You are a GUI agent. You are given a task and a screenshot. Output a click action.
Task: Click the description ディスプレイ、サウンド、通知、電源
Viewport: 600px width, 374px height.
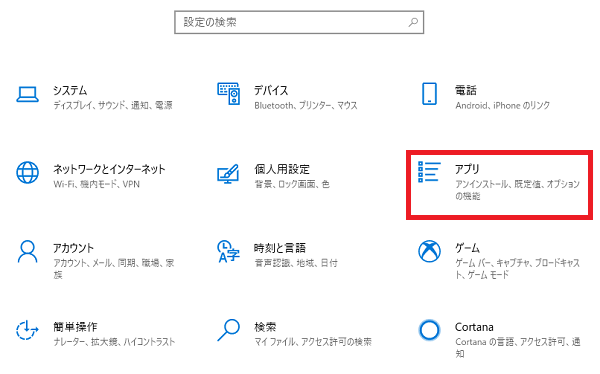113,105
